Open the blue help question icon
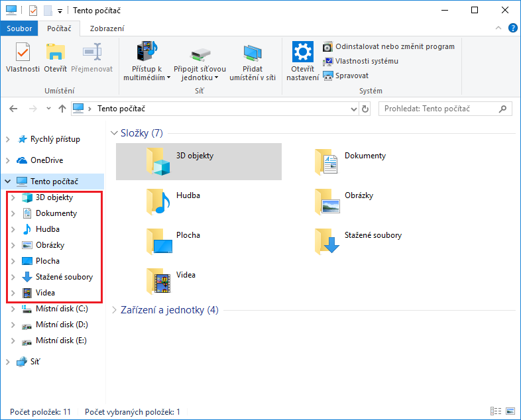Image resolution: width=521 pixels, height=420 pixels. point(512,28)
